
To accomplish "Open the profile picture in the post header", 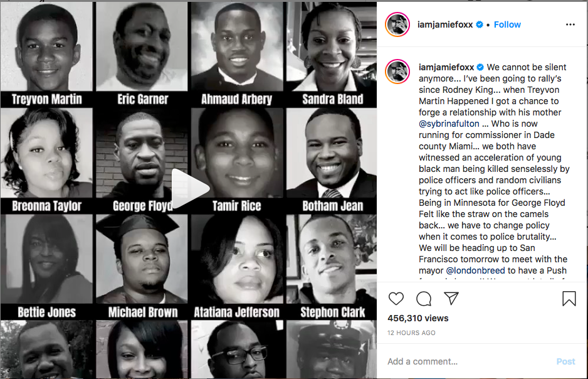I will pyautogui.click(x=397, y=24).
